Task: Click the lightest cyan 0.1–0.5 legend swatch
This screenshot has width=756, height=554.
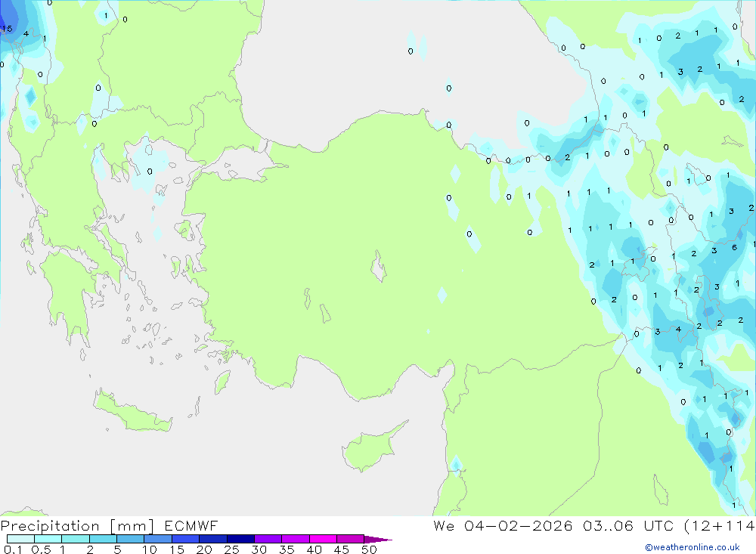Action: click(x=20, y=539)
